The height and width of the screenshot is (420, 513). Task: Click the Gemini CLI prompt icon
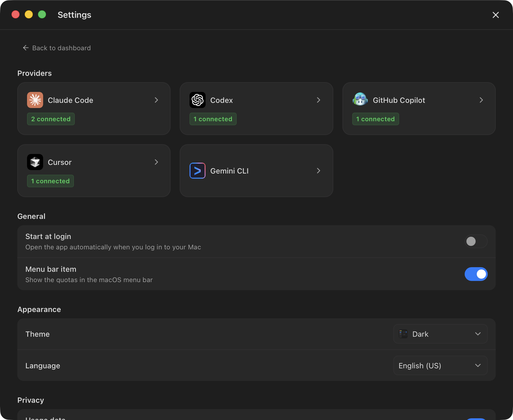tap(198, 171)
